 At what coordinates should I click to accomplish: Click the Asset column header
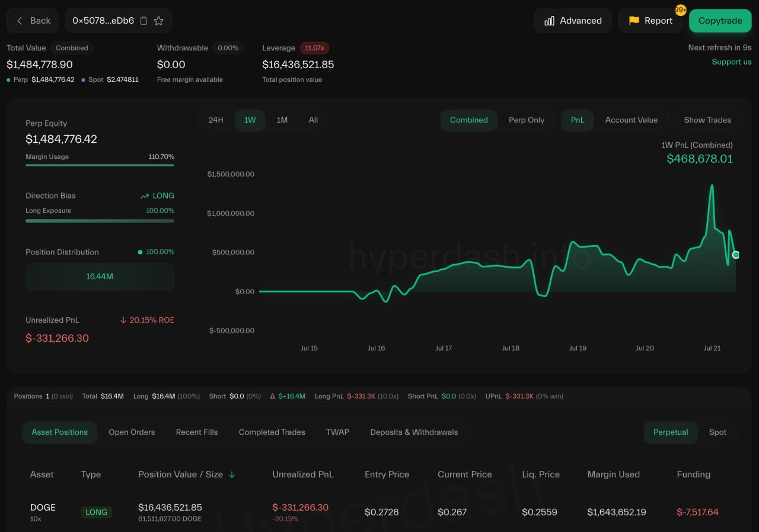pyautogui.click(x=42, y=474)
